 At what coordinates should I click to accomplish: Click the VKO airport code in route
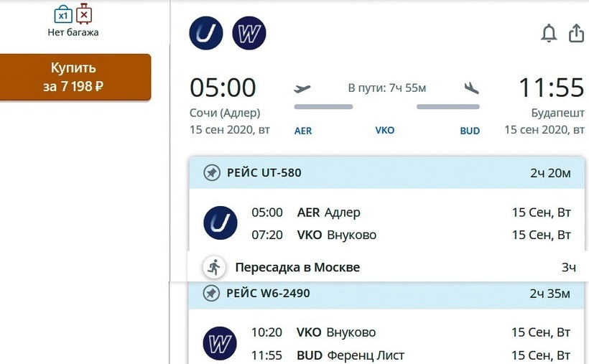click(385, 131)
